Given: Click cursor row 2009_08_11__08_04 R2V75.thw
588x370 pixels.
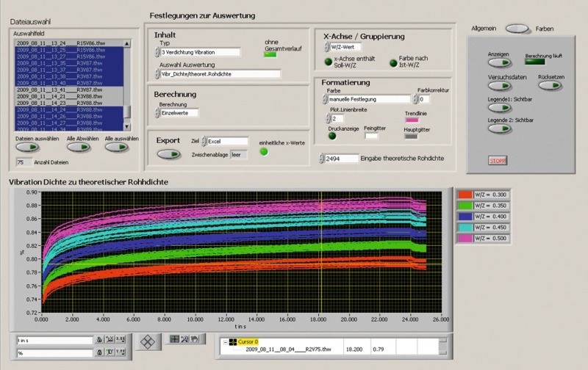Looking at the screenshot, I should (288, 349).
